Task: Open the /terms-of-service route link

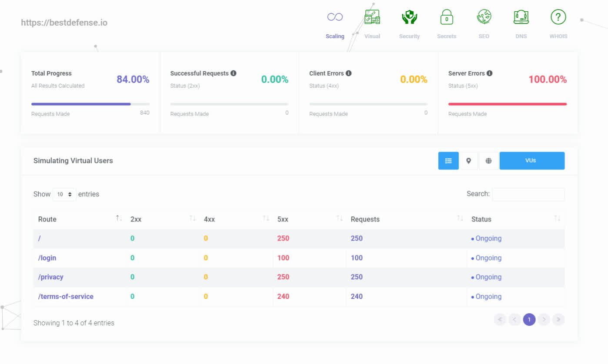Action: click(66, 297)
